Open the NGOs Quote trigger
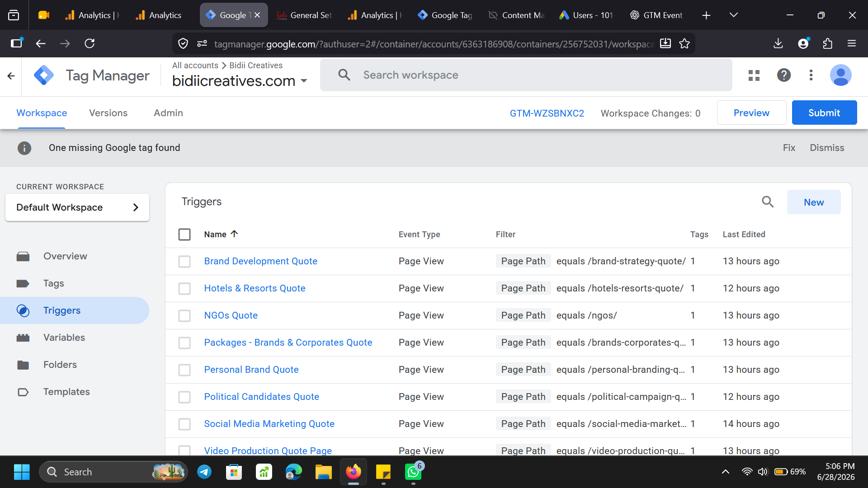The height and width of the screenshot is (488, 868). pos(231,315)
